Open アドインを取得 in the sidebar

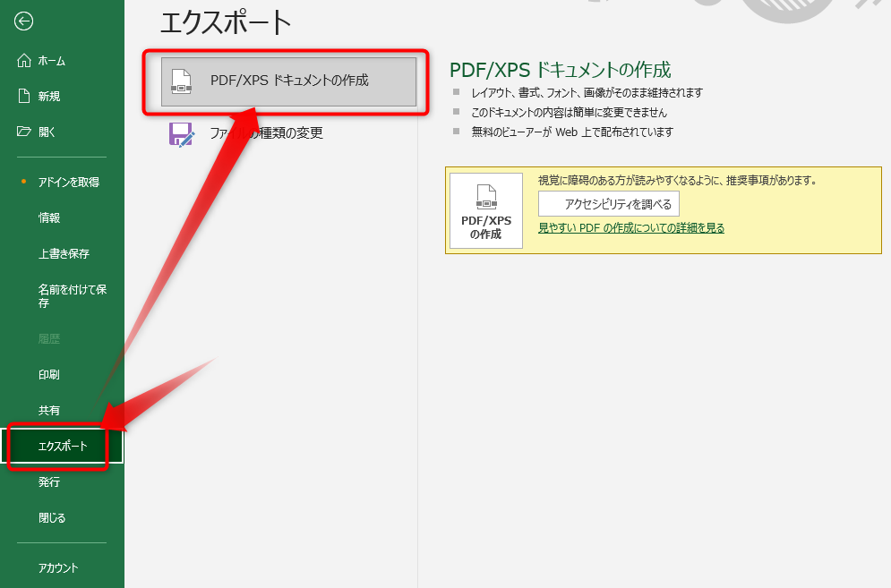[x=69, y=183]
